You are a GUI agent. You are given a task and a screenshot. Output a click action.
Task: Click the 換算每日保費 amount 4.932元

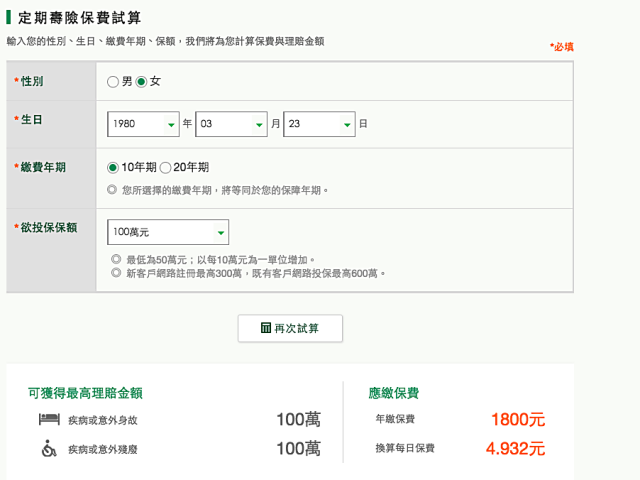coord(515,449)
